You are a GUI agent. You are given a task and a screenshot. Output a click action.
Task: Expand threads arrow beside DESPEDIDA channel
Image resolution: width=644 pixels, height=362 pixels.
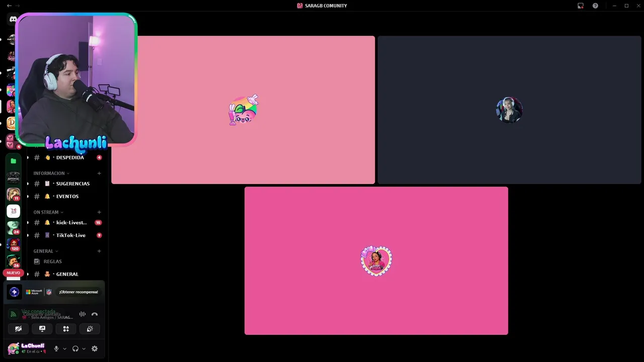coord(28,157)
